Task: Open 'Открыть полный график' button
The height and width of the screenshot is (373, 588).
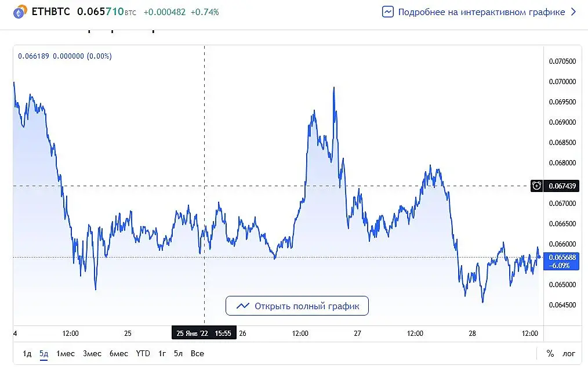Action: [297, 306]
